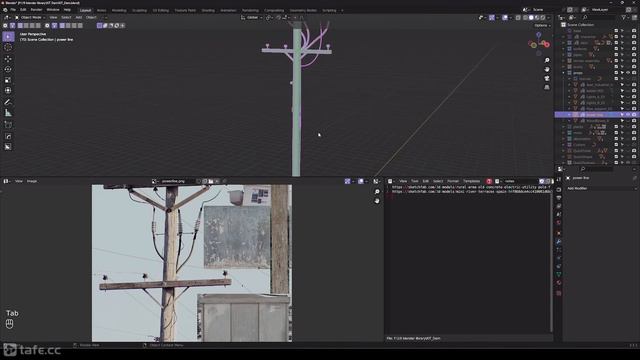Switch to Solid viewport shading
The height and width of the screenshot is (360, 640).
(x=531, y=18)
